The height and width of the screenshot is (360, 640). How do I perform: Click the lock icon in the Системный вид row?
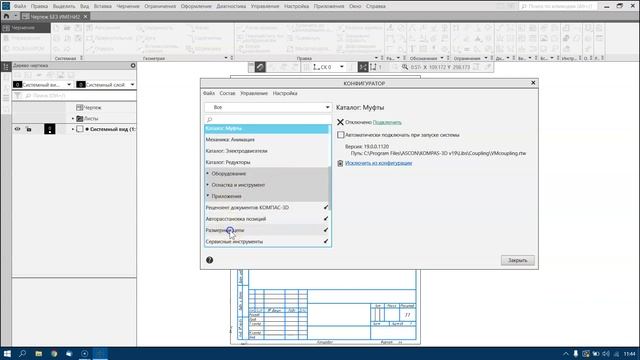[29, 129]
